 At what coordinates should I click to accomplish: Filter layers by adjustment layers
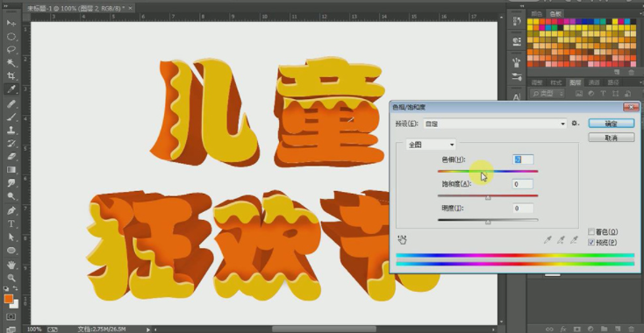click(591, 94)
